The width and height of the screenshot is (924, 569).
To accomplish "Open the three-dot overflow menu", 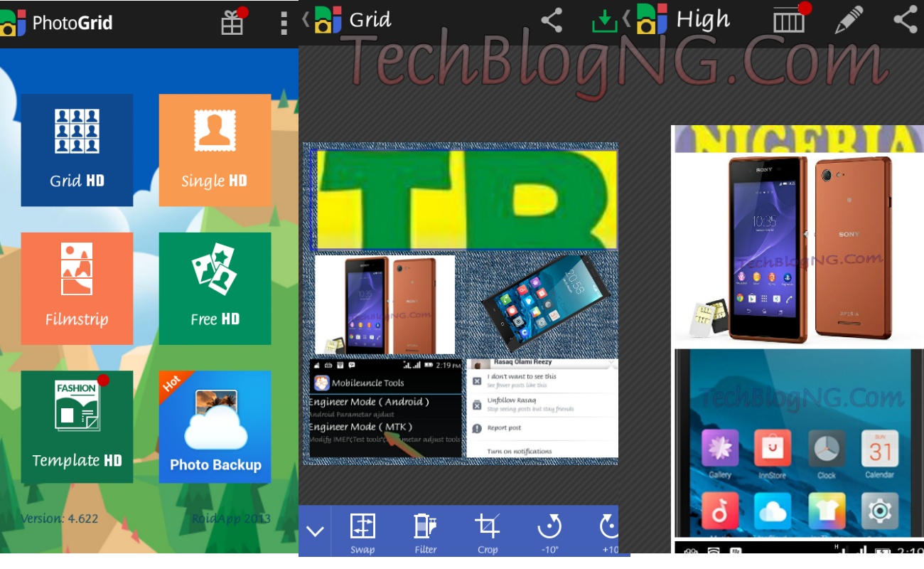I will click(284, 23).
